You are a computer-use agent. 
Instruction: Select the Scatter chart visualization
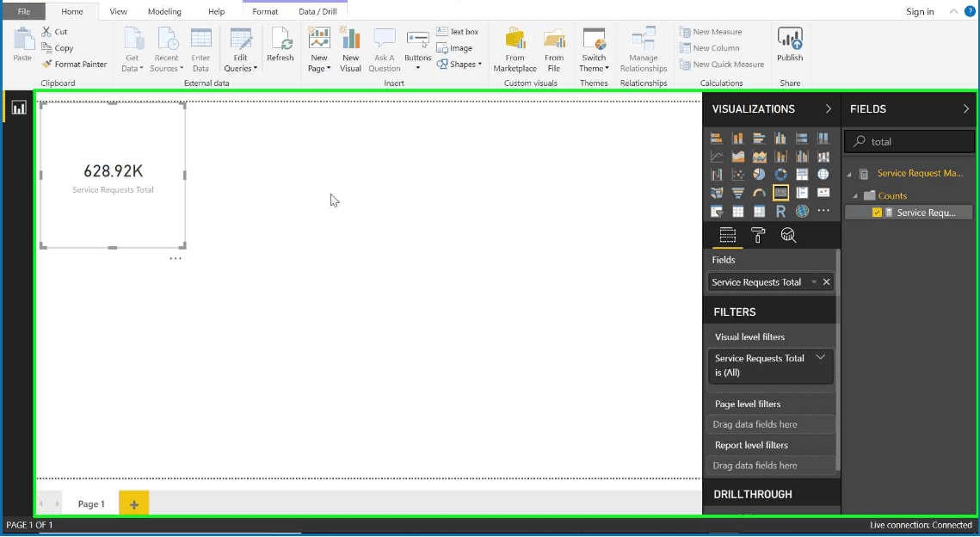click(x=738, y=175)
